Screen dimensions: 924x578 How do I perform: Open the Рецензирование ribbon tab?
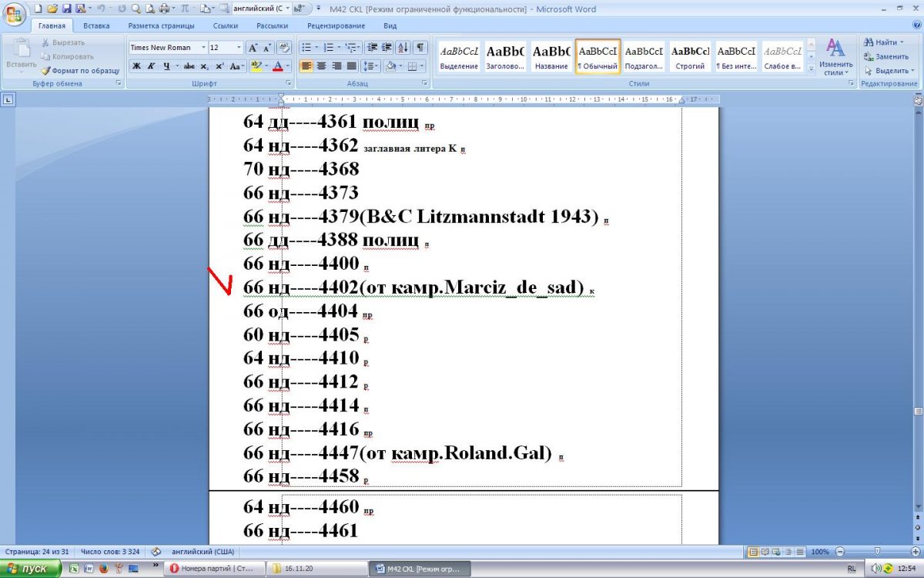tap(336, 25)
